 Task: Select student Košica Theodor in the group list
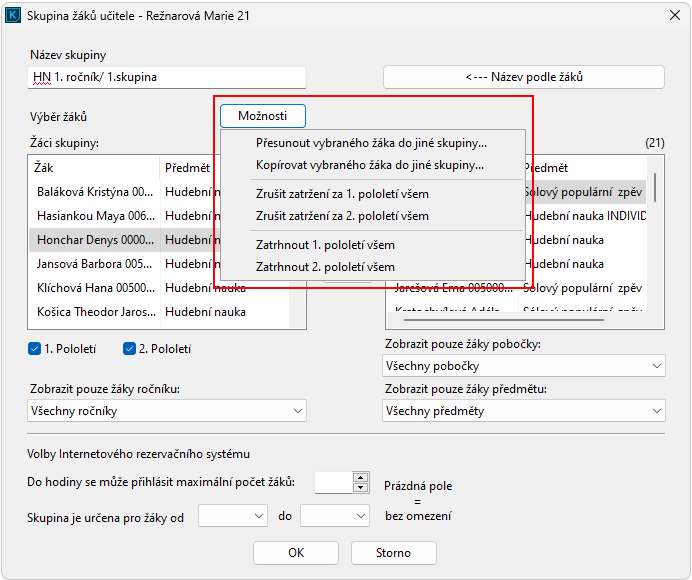click(x=94, y=312)
